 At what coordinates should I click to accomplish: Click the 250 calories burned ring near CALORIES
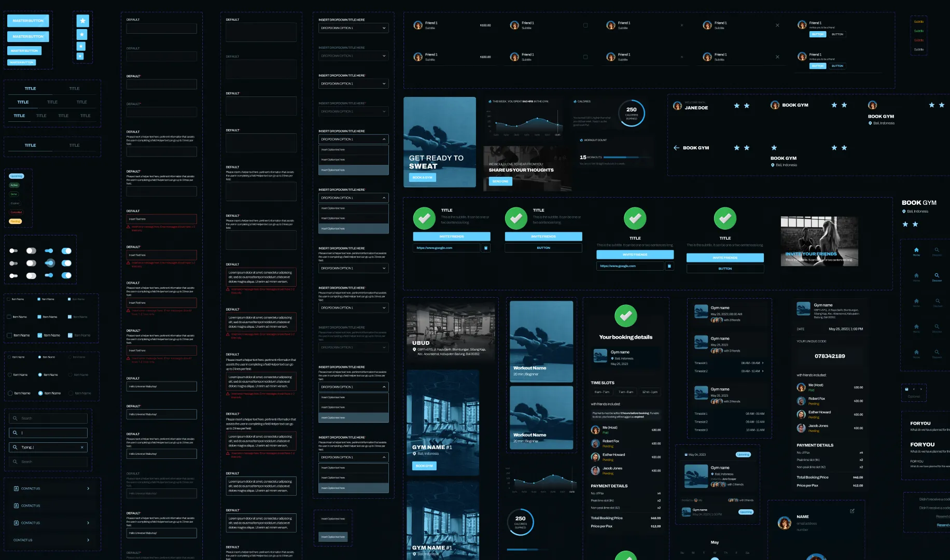632,113
